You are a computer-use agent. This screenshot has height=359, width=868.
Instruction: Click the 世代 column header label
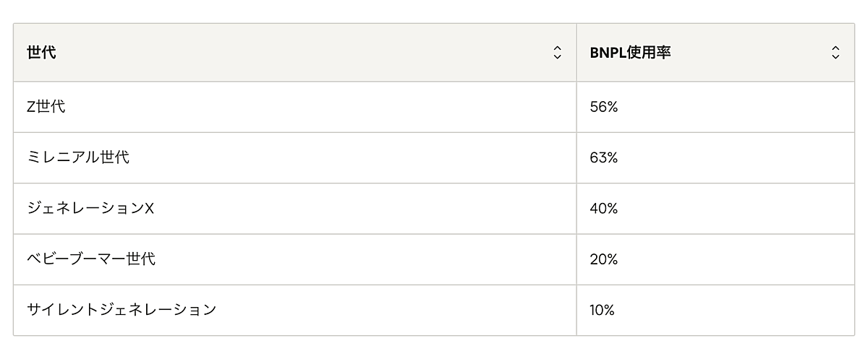[41, 53]
